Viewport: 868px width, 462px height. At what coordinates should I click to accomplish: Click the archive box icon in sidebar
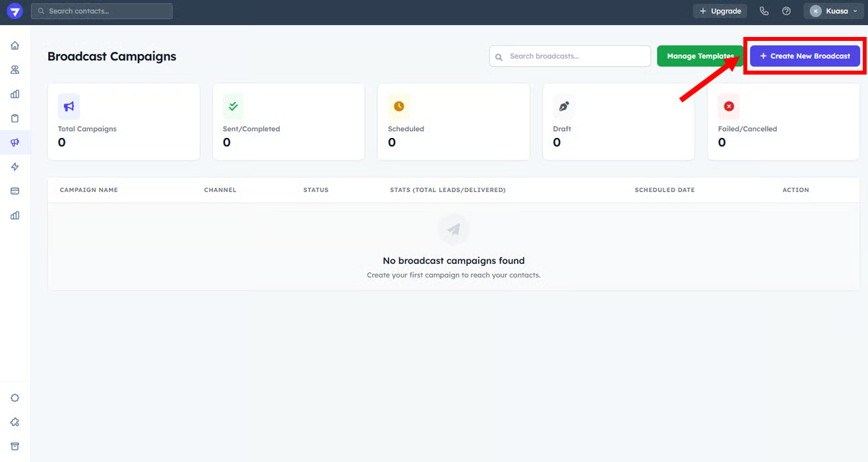click(15, 446)
